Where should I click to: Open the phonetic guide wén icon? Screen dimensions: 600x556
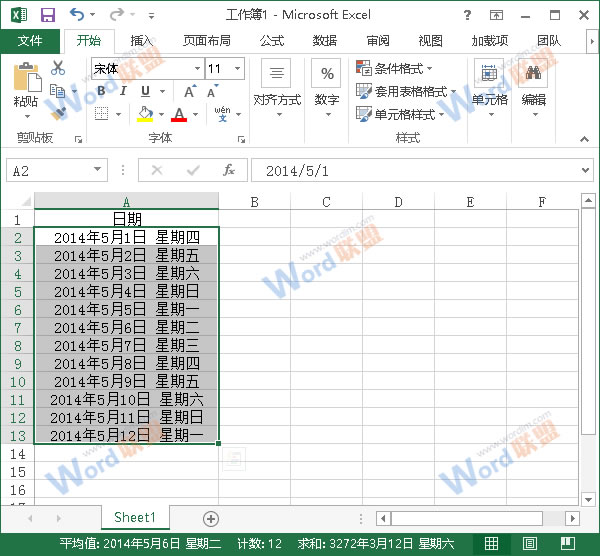[222, 114]
